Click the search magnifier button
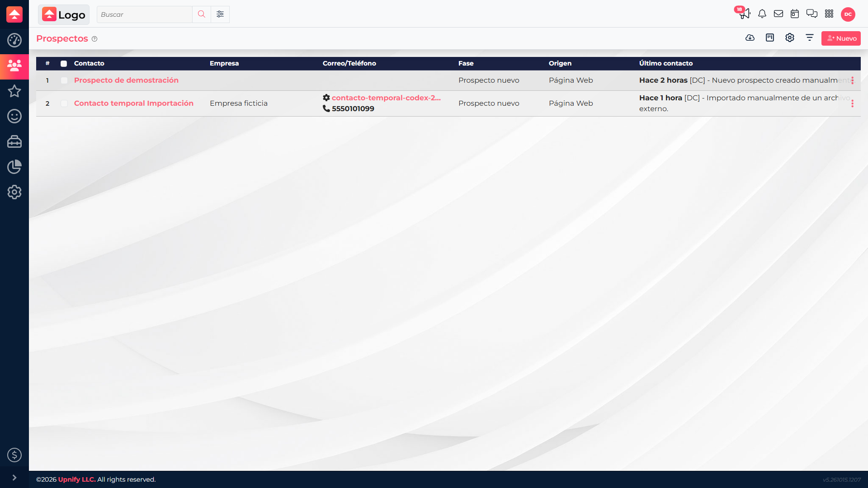868x488 pixels. tap(202, 14)
